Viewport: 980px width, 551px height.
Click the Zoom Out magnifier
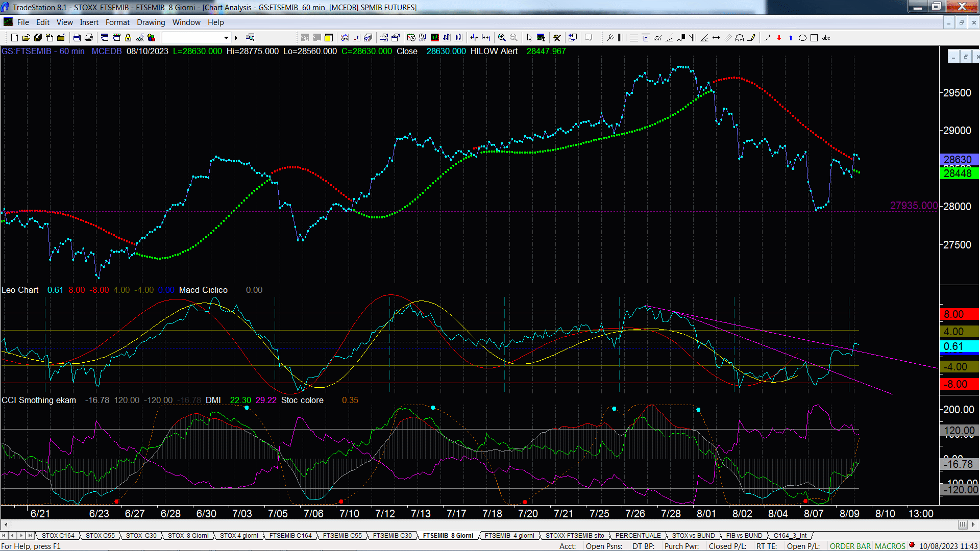[x=513, y=37]
